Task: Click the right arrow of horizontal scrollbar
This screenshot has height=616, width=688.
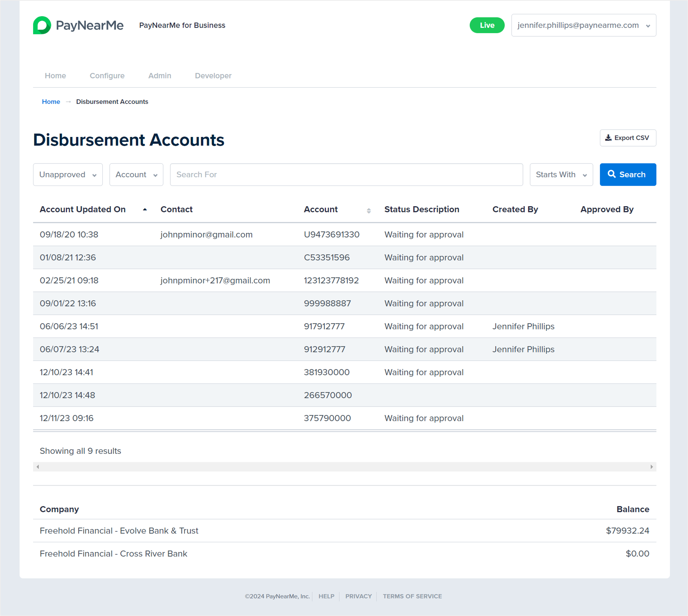Action: [651, 467]
